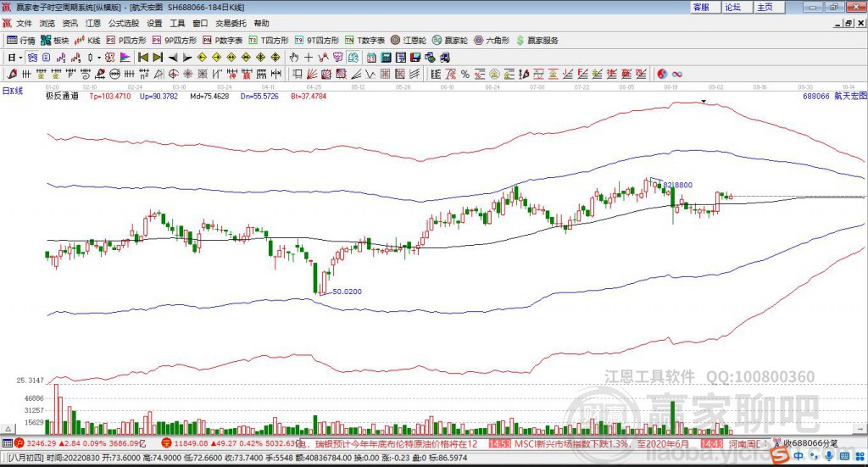Click the 688066 航天宏图 stock label
Viewport: 868px width, 467px height.
834,96
